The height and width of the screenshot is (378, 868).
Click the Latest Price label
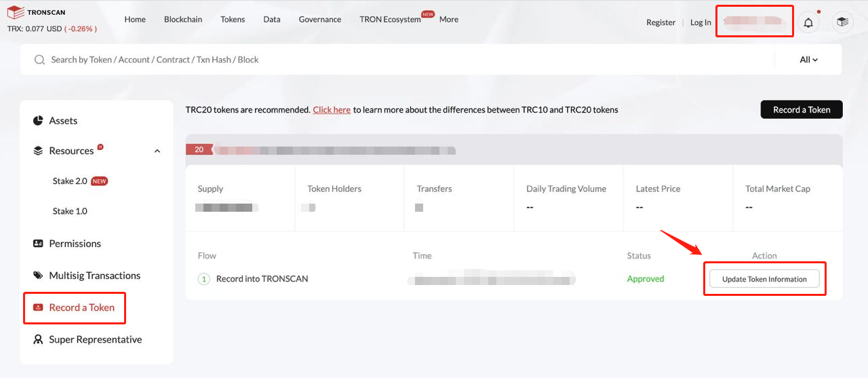point(658,189)
